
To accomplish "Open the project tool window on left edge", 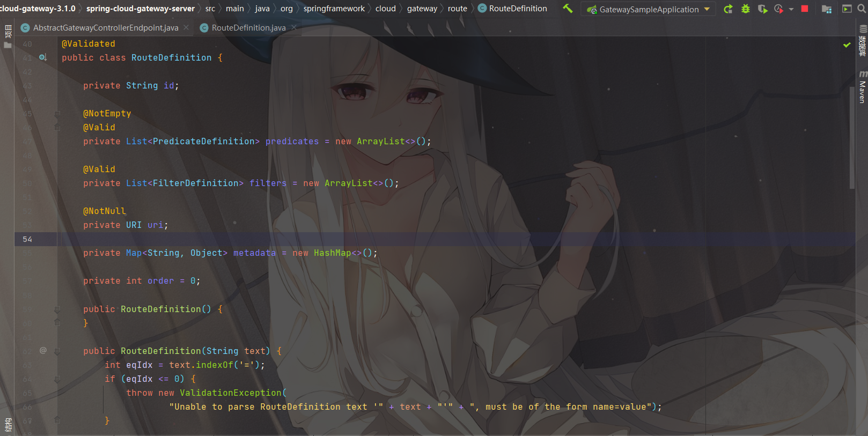I will click(x=8, y=36).
